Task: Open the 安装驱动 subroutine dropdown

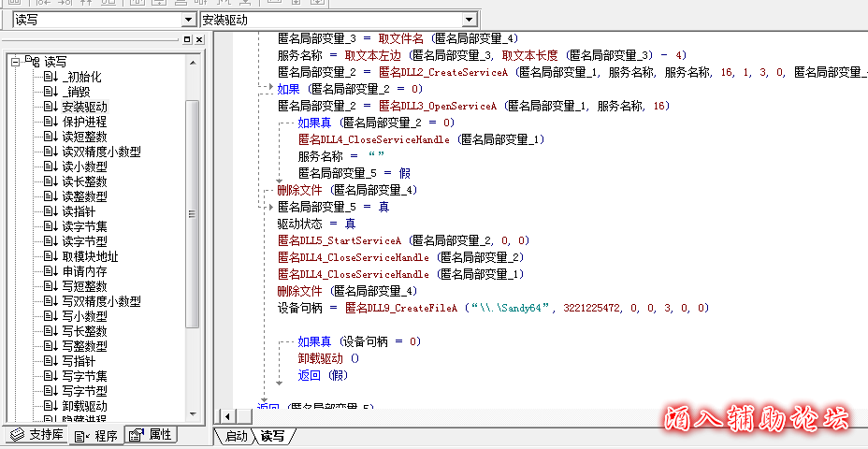Action: tap(470, 21)
